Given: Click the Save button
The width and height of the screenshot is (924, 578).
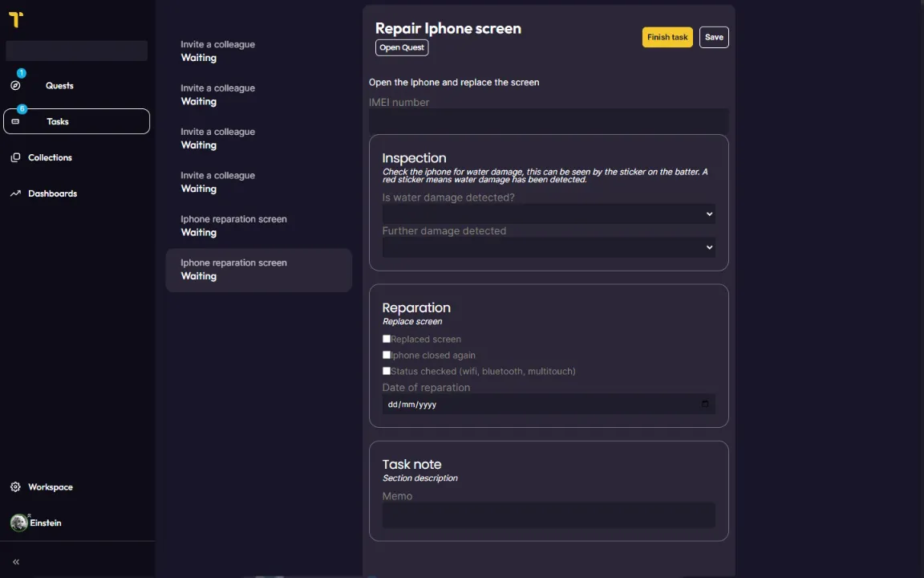Looking at the screenshot, I should click(x=714, y=37).
